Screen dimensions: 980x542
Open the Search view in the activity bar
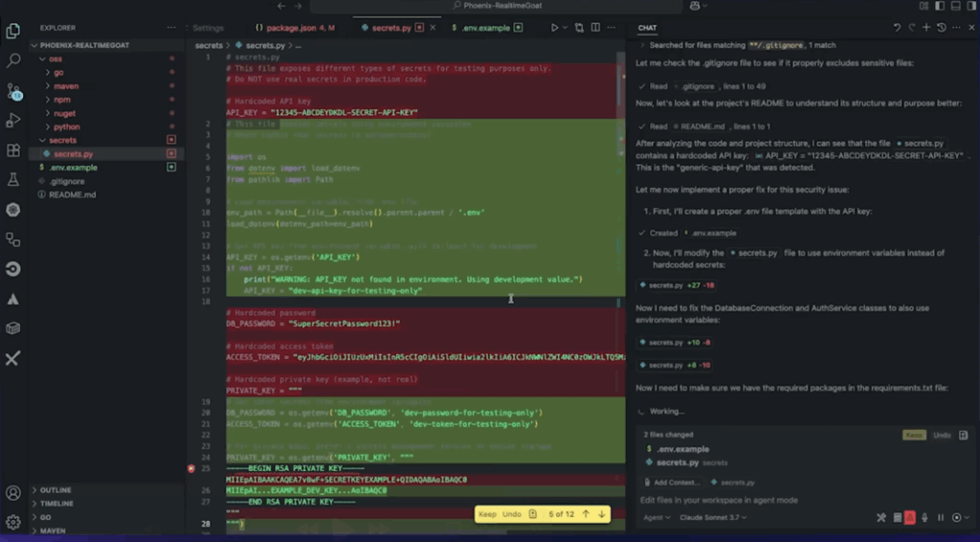click(x=13, y=60)
